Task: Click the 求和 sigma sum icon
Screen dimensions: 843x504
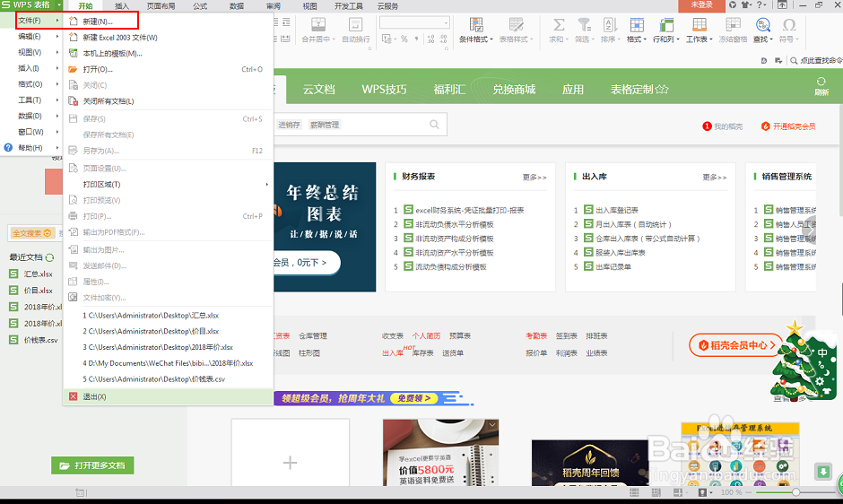Action: [559, 25]
